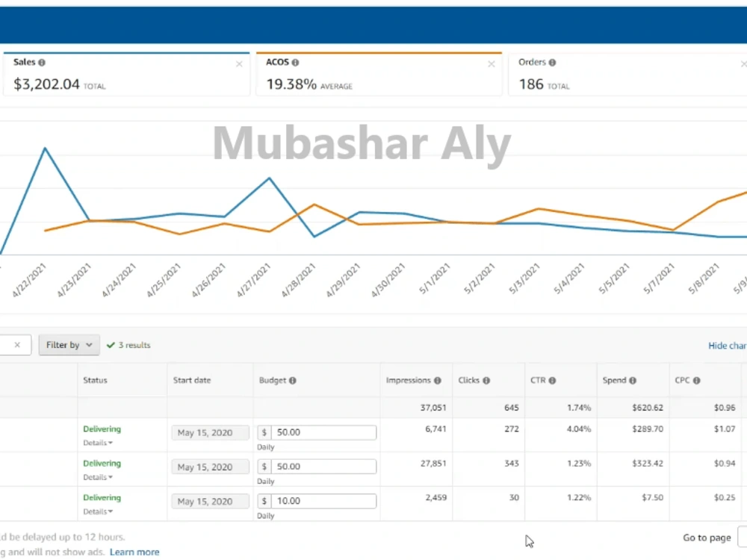Image resolution: width=747 pixels, height=560 pixels.
Task: Remove the ACOS metric card
Action: tap(492, 63)
